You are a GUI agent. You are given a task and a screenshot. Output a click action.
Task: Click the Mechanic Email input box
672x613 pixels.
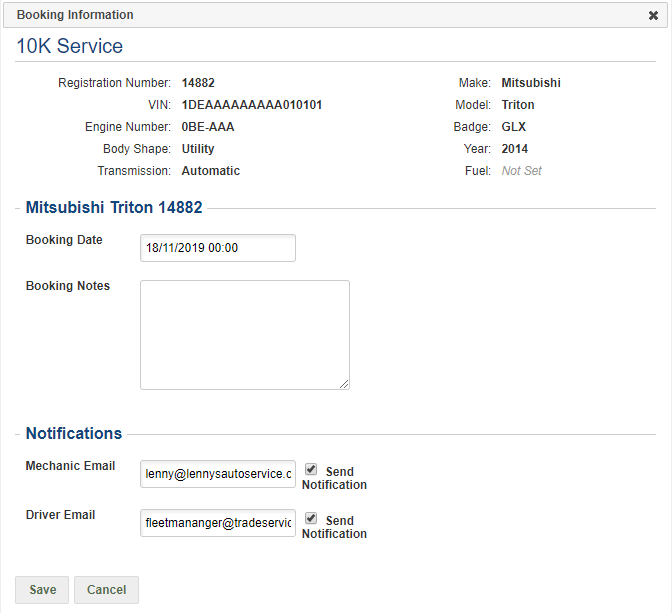[x=218, y=474]
